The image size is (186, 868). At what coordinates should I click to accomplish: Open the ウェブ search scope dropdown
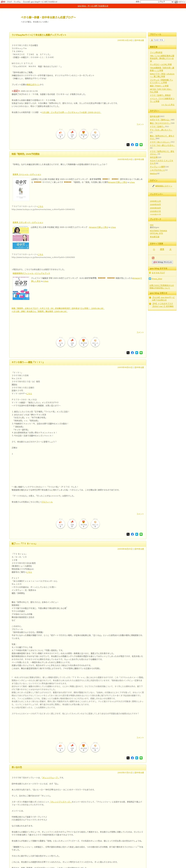point(166,2)
